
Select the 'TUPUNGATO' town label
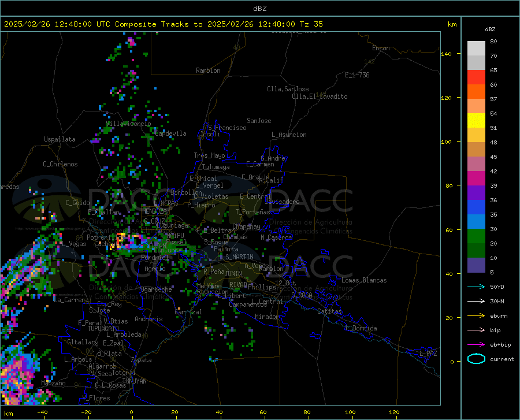pos(103,329)
